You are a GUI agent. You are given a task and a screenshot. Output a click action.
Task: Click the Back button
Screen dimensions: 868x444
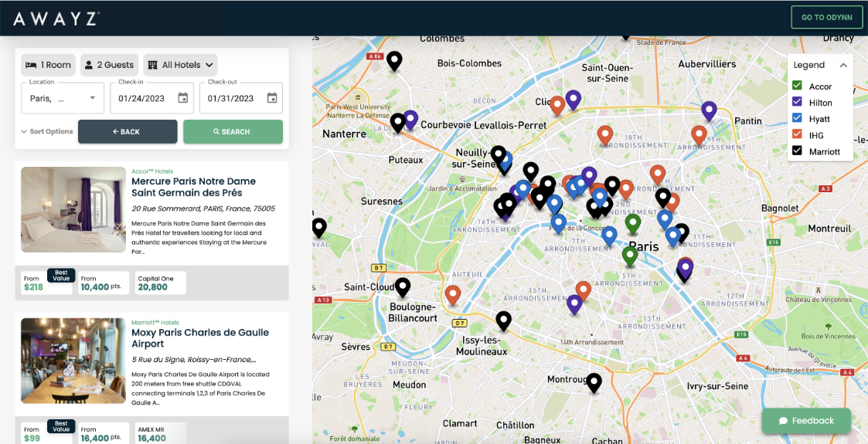click(x=128, y=131)
